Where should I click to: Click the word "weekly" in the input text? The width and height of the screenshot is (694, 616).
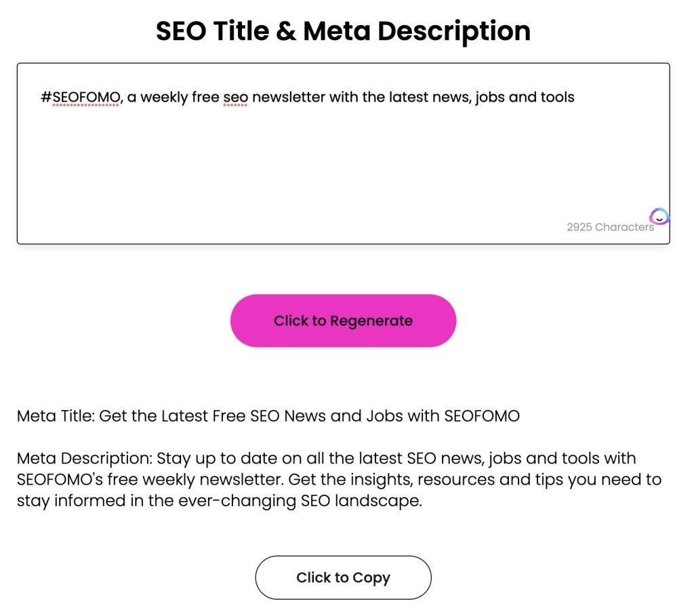click(x=163, y=98)
